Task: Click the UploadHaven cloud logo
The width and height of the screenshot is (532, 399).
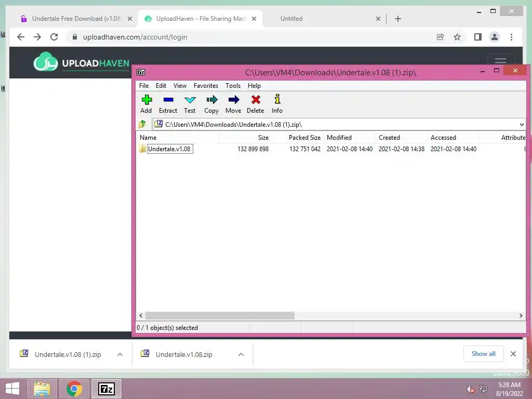Action: [x=46, y=61]
